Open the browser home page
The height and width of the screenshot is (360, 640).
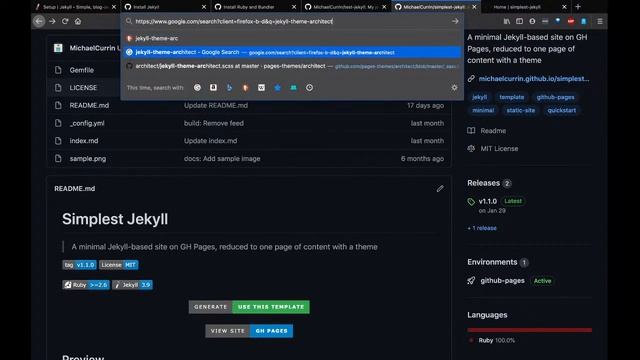tap(78, 21)
